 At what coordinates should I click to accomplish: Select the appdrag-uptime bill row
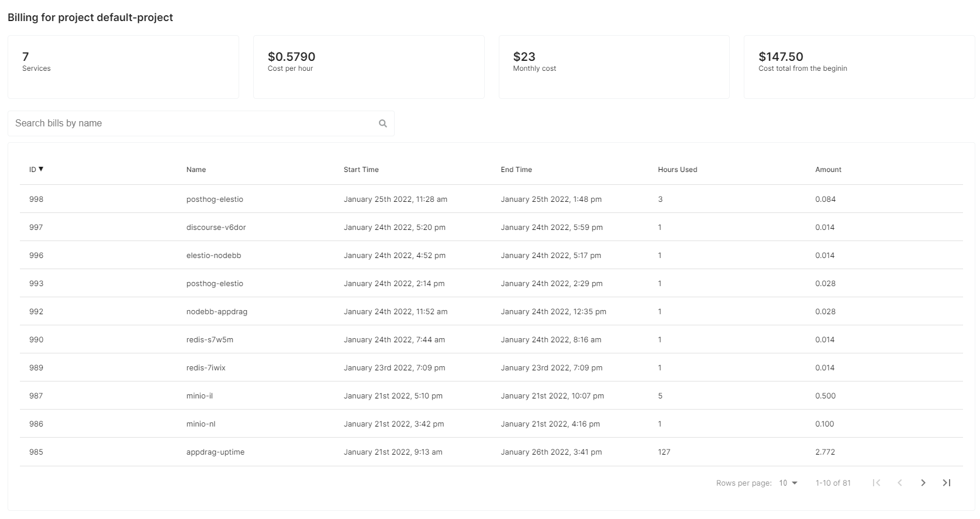215,452
